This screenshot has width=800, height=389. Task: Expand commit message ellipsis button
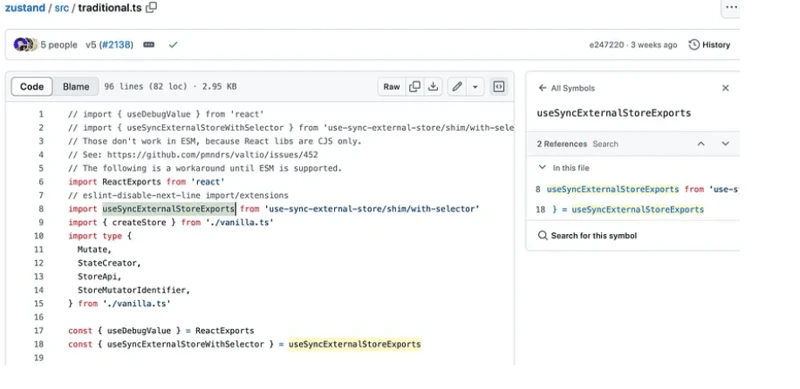149,45
